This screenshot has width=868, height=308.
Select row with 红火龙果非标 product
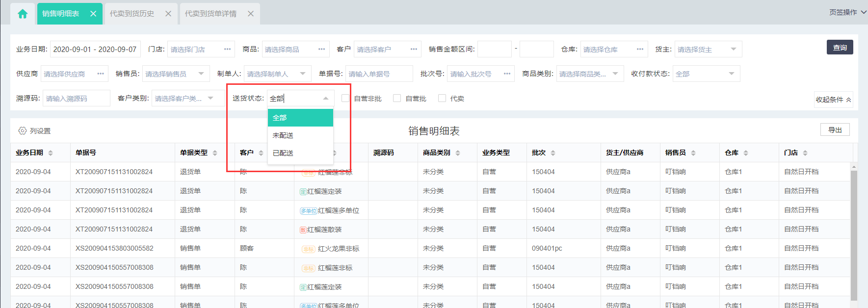click(431, 248)
